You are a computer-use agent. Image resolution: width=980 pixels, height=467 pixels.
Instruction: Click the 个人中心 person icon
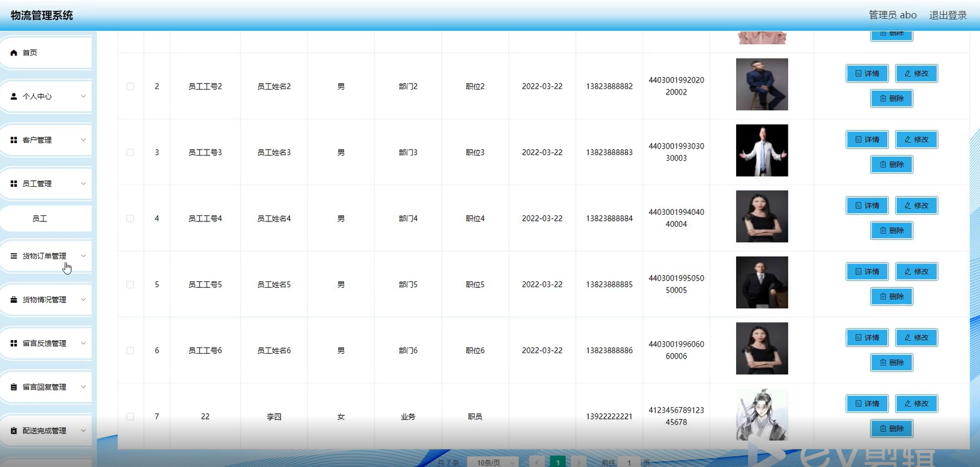14,96
